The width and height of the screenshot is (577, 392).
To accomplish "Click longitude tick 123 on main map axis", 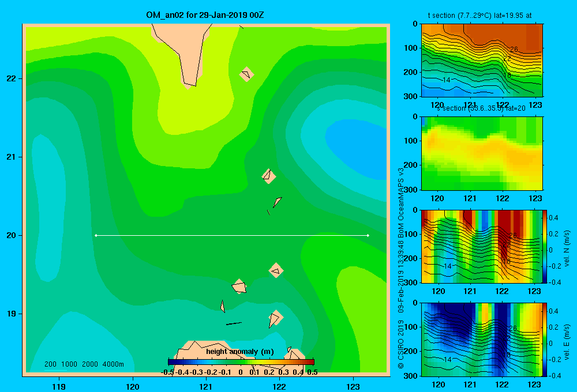I will [x=353, y=386].
